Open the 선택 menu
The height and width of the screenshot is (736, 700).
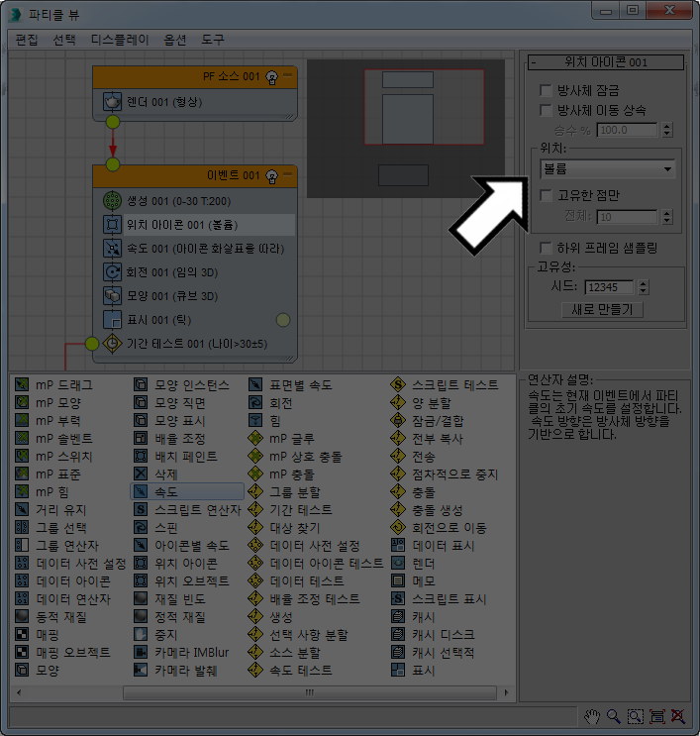(x=64, y=40)
